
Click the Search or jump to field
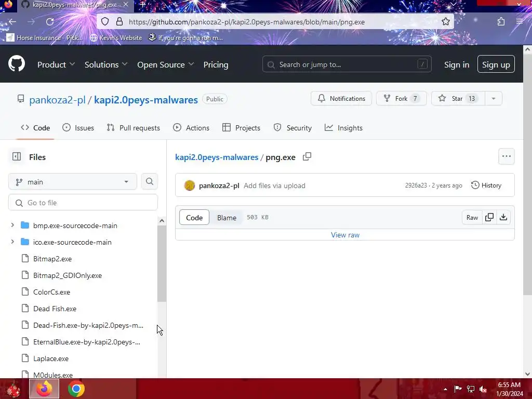point(347,64)
